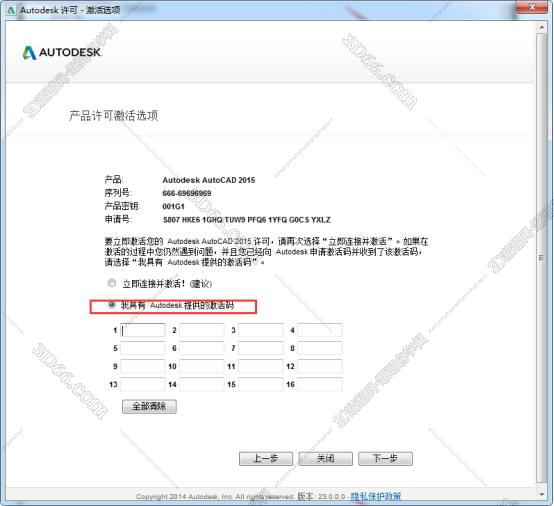Click activation code field 6
The image size is (554, 506).
[x=202, y=348]
